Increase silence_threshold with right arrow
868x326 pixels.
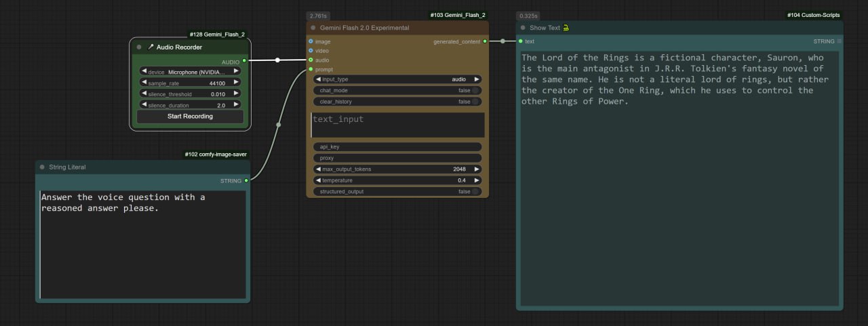(236, 94)
